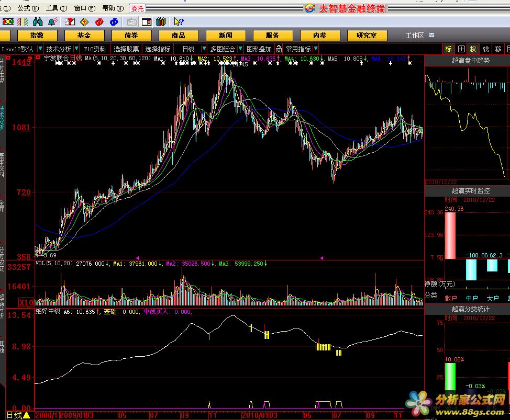Click the 新闻 button
510x420 pixels.
[226, 36]
